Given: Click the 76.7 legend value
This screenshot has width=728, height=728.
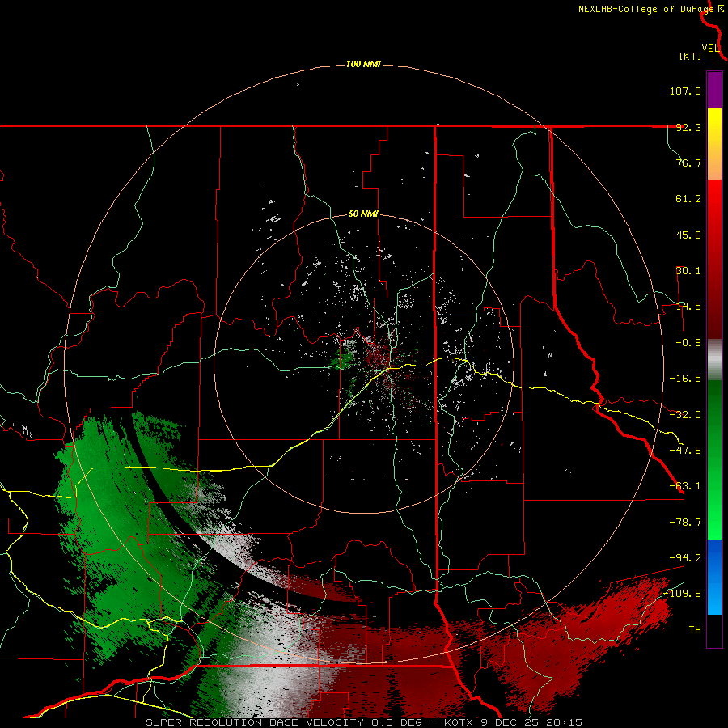Looking at the screenshot, I should coord(688,163).
